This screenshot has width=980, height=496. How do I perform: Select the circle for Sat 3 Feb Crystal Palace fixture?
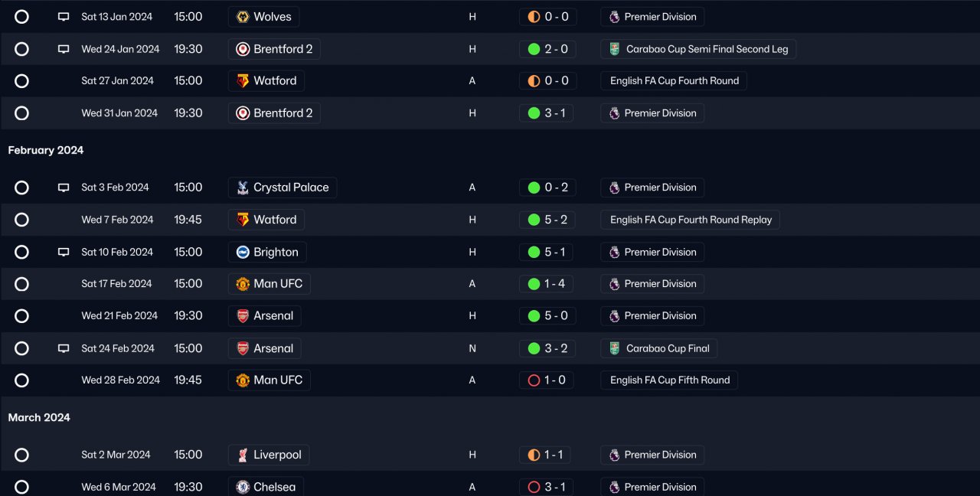click(21, 188)
